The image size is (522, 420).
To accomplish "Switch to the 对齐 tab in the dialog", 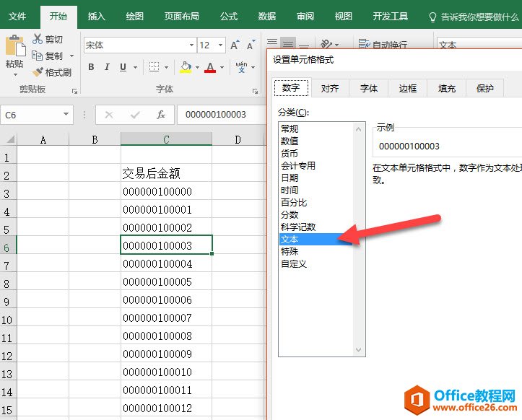I will [330, 88].
